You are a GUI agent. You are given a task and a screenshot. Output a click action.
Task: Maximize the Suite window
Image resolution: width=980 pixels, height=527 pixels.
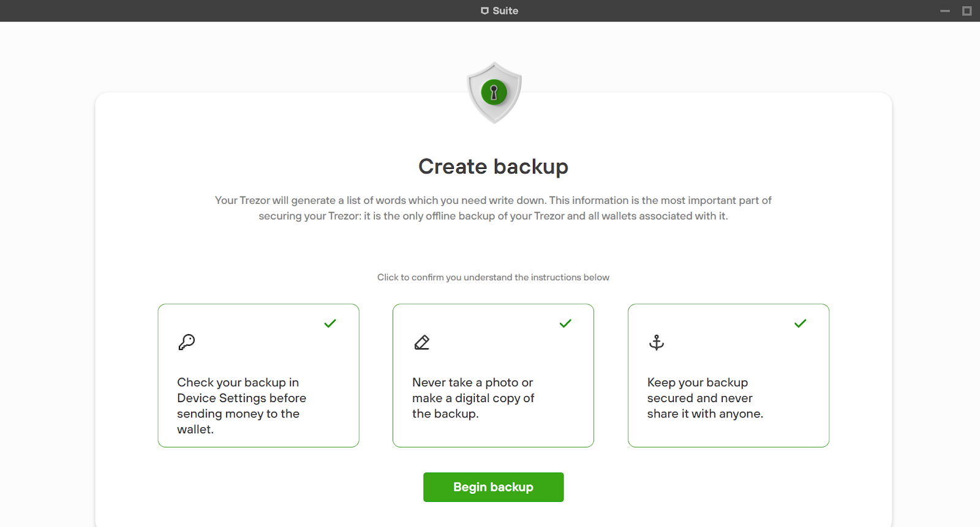click(967, 11)
